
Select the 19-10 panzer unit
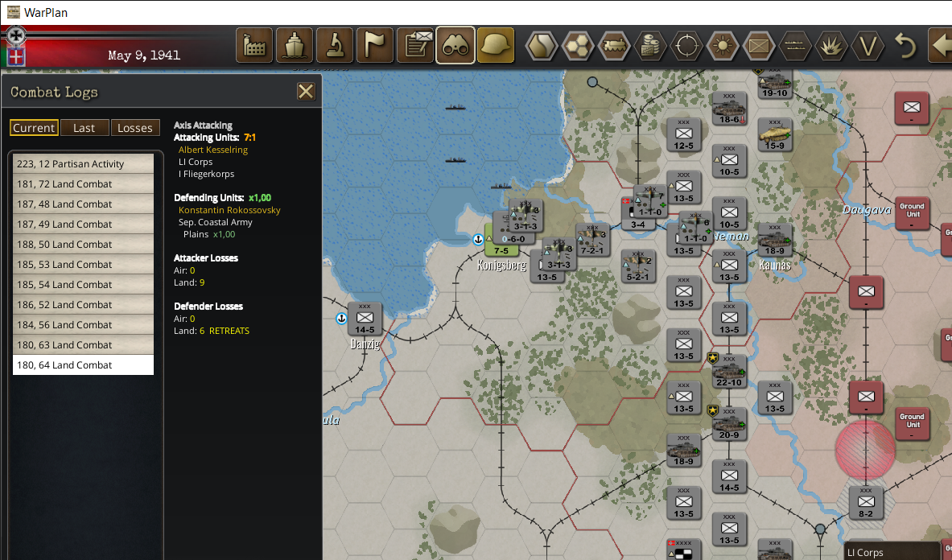click(775, 84)
